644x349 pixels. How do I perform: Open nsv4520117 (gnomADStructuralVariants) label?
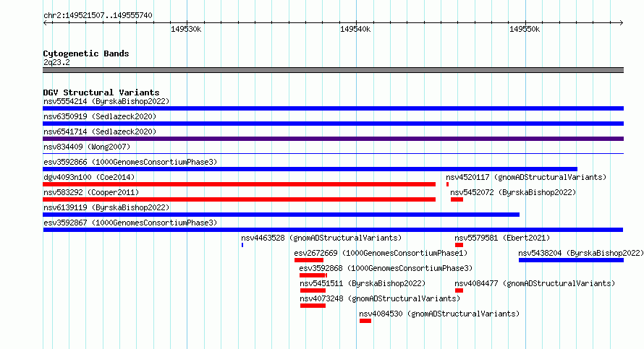tap(526, 177)
